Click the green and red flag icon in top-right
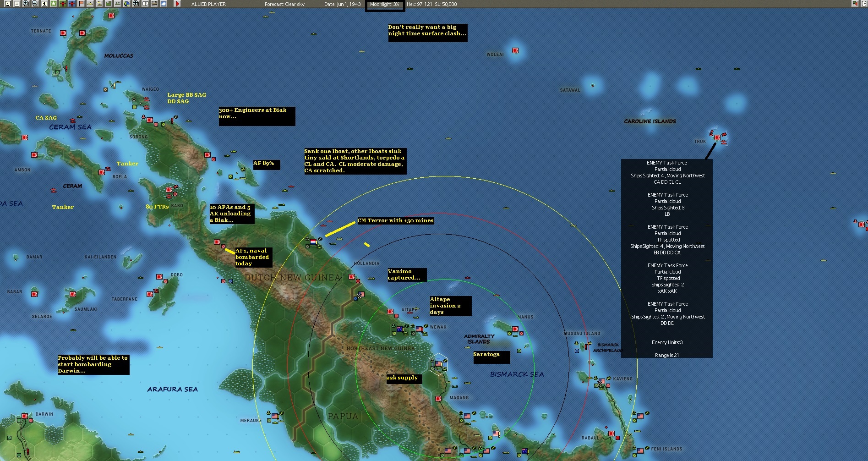 tap(855, 4)
